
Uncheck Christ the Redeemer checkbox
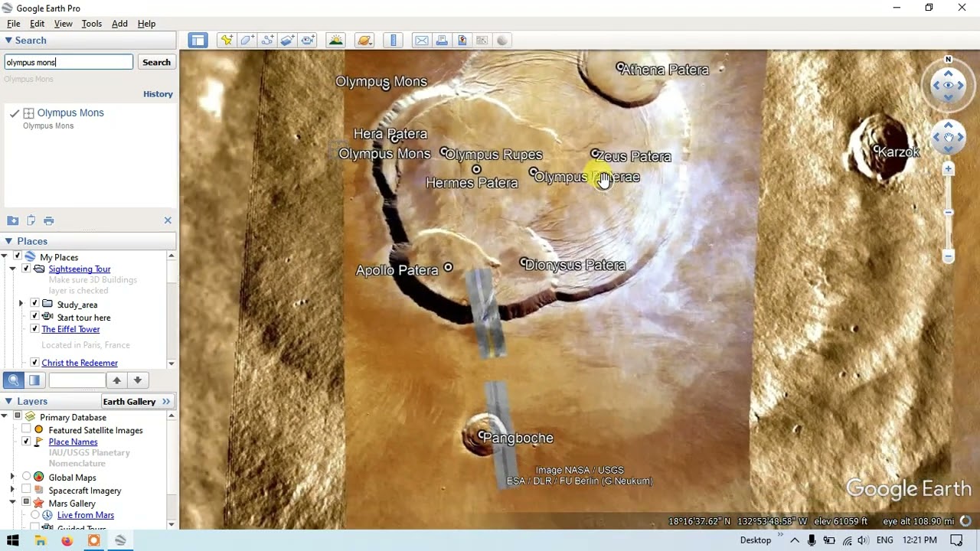click(x=34, y=363)
